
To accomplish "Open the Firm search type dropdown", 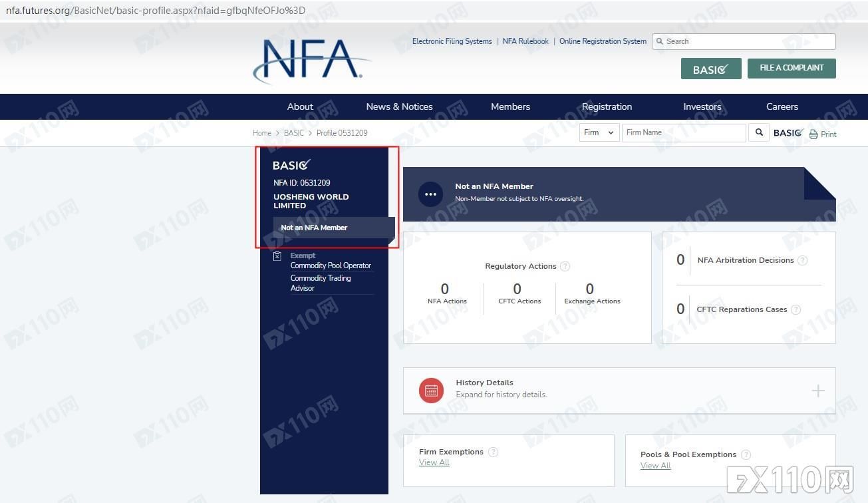I will pos(599,132).
